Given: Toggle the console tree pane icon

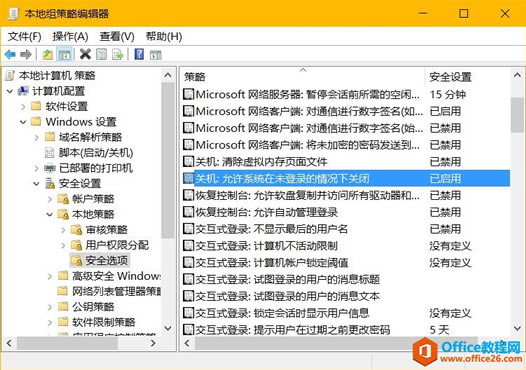Looking at the screenshot, I should [x=64, y=54].
